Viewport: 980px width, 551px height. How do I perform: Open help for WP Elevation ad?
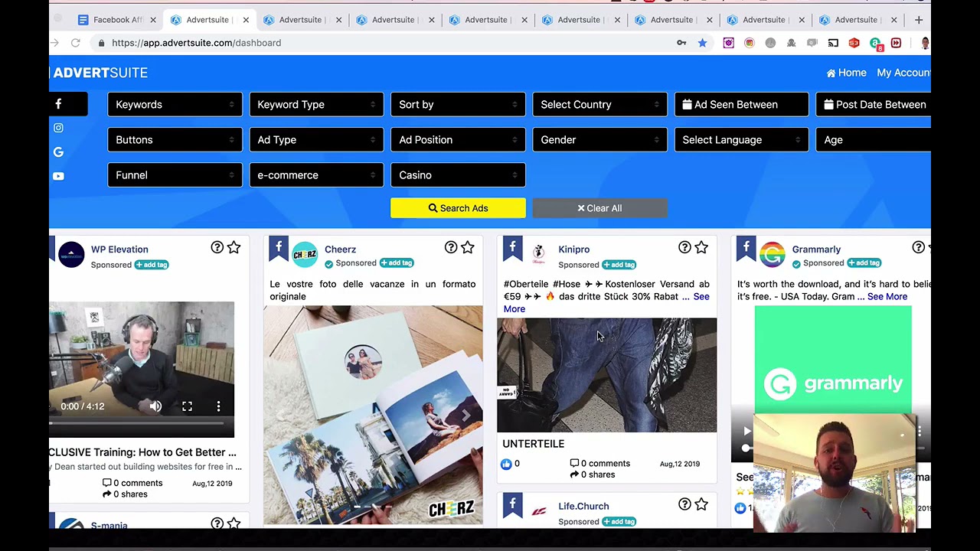click(x=217, y=247)
